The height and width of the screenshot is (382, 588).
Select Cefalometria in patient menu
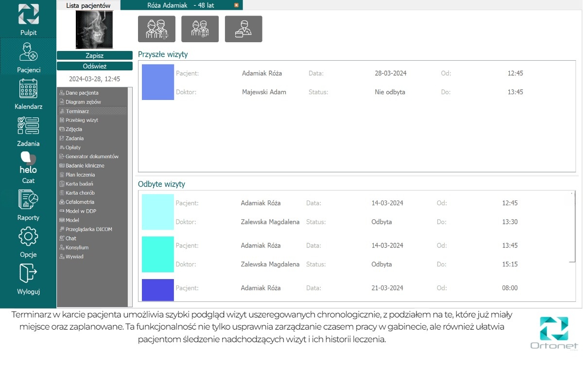click(x=80, y=202)
